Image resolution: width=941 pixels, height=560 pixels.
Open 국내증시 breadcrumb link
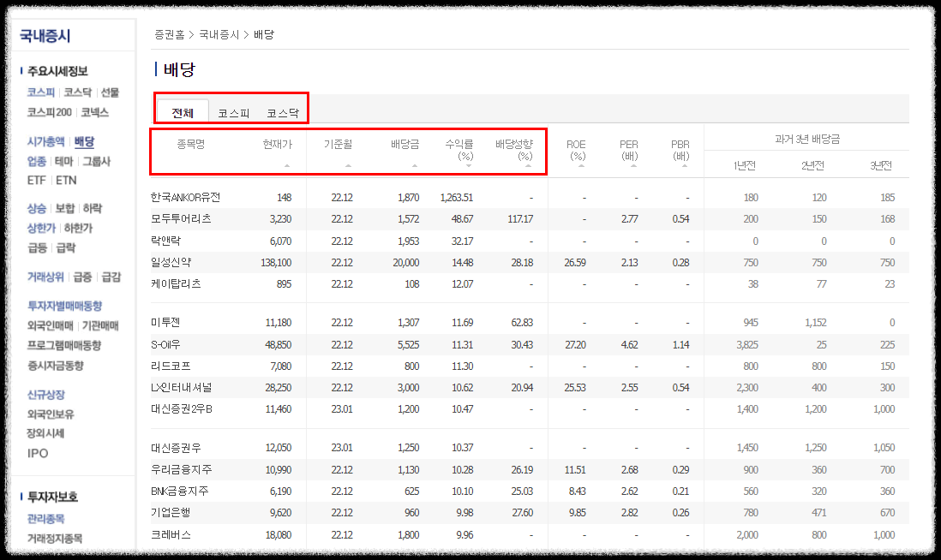click(219, 35)
